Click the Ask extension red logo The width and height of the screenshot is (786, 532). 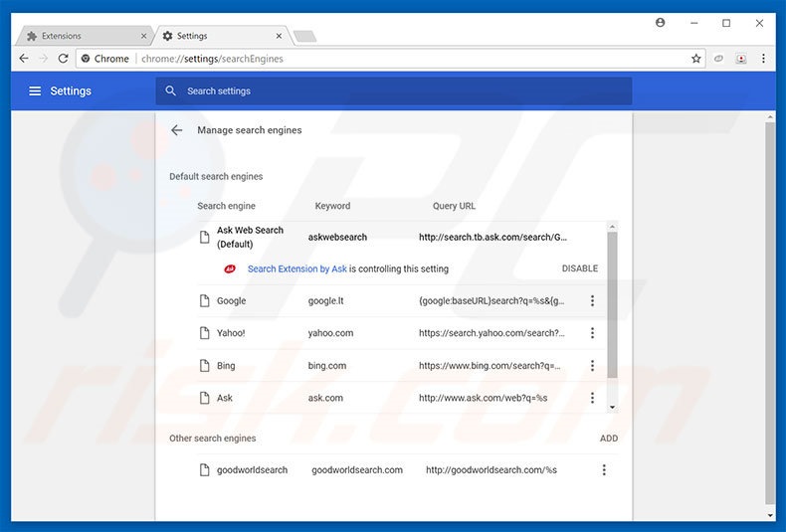230,269
